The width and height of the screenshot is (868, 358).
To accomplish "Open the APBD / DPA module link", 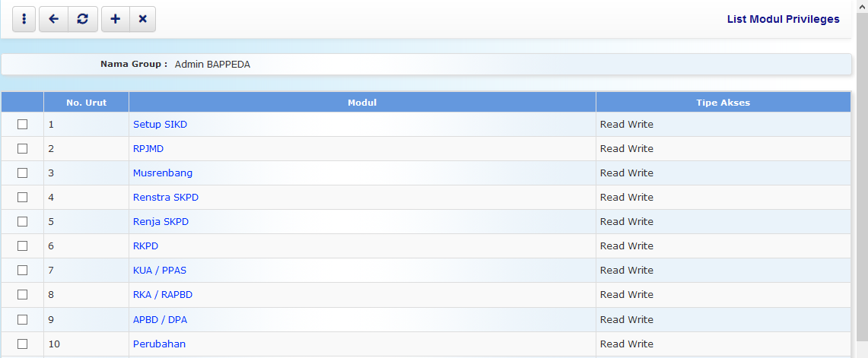I will (160, 320).
